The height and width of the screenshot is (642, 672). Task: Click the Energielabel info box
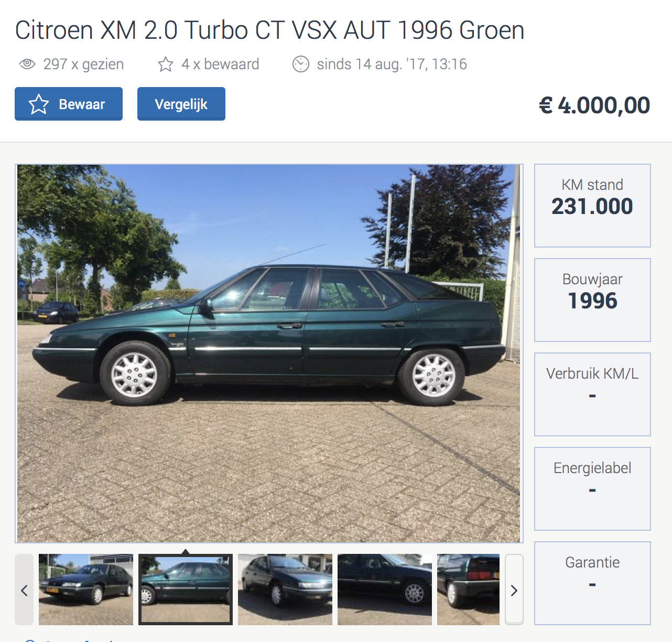(x=592, y=489)
